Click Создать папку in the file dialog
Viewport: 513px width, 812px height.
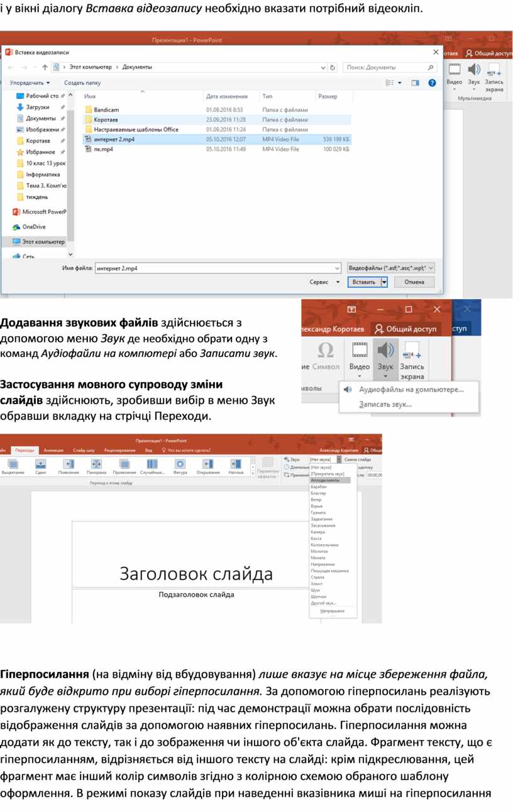pos(82,82)
